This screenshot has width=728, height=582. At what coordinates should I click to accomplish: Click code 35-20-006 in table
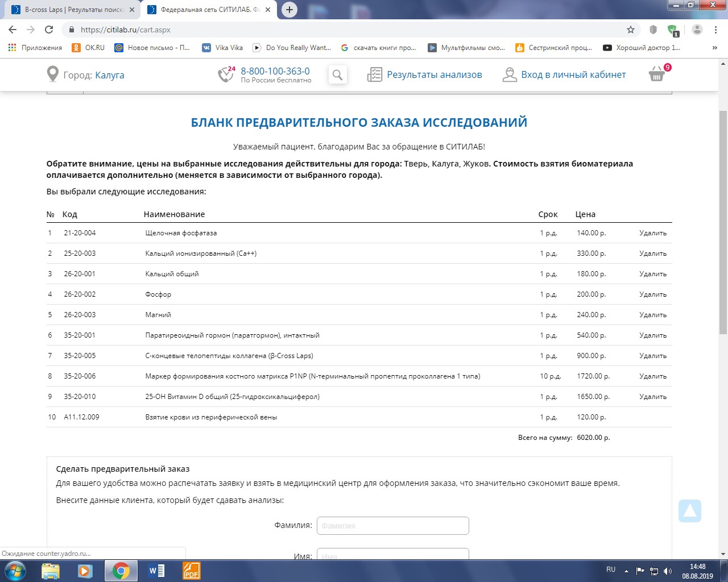coord(80,376)
